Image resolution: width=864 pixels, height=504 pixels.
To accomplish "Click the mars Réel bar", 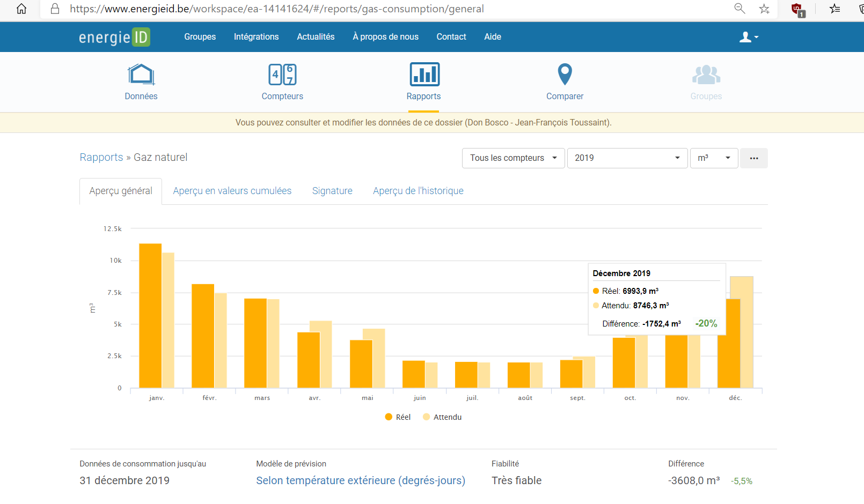I will tap(255, 343).
